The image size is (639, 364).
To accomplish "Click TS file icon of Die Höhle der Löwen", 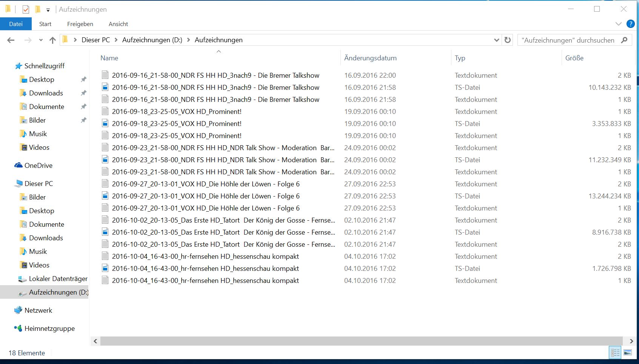I will (105, 196).
